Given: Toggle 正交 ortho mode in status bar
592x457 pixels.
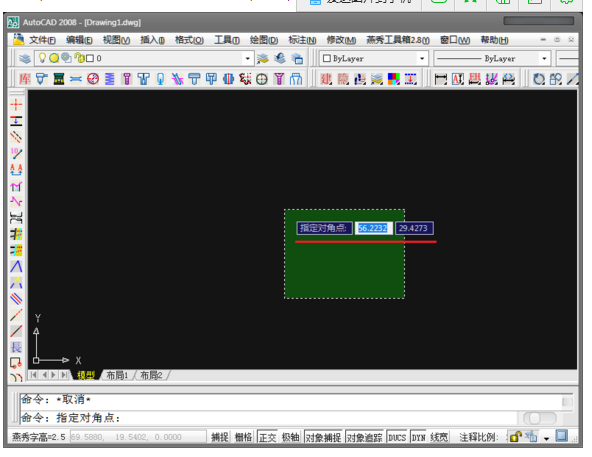Looking at the screenshot, I should [268, 437].
